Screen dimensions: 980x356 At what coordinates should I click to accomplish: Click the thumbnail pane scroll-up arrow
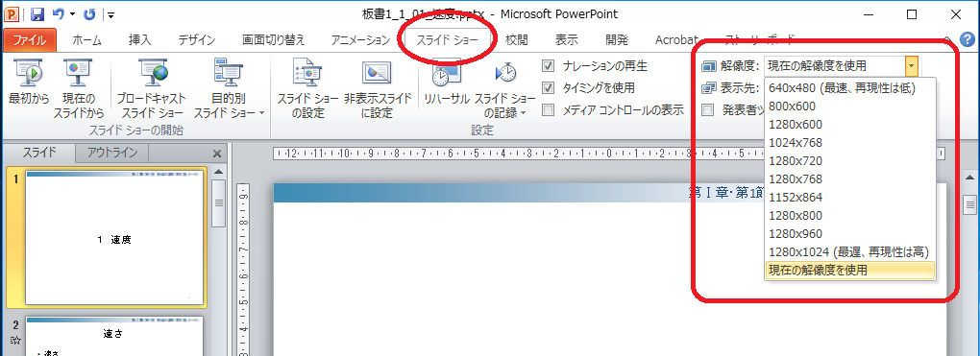pos(218,171)
